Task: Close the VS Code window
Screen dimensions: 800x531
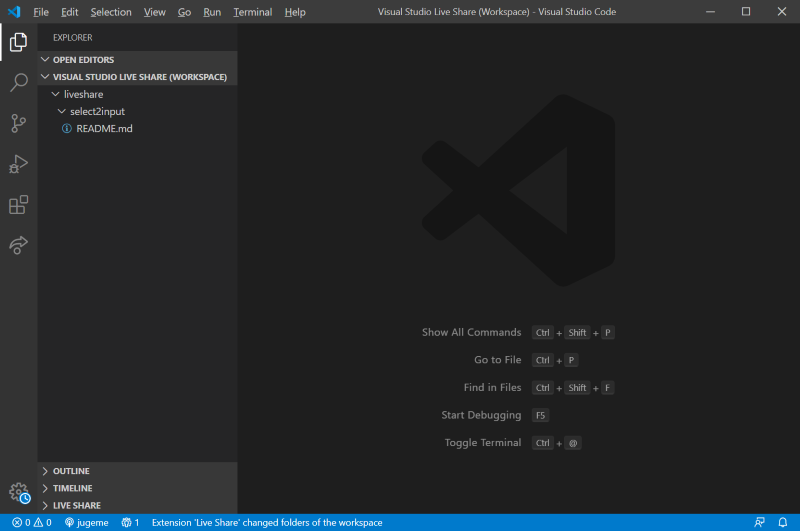Action: pyautogui.click(x=782, y=11)
